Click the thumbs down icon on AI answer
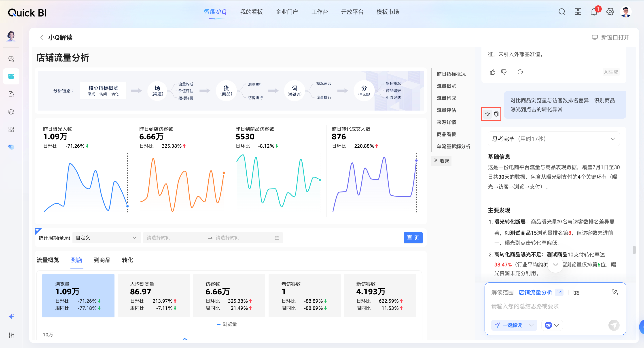The height and width of the screenshot is (348, 644). coord(504,72)
